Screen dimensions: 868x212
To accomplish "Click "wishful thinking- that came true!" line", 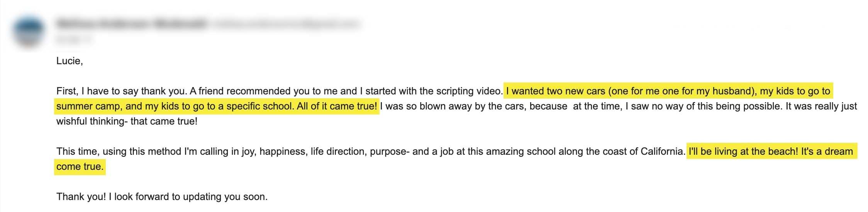I will [127, 121].
